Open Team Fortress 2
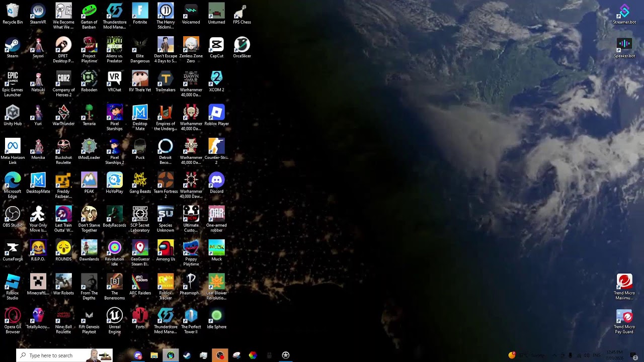The image size is (644, 362). coord(166,185)
